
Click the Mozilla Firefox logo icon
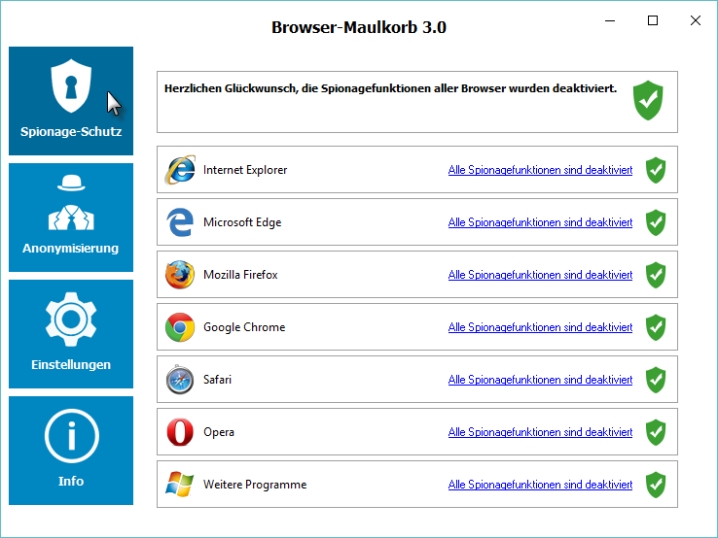pyautogui.click(x=180, y=275)
